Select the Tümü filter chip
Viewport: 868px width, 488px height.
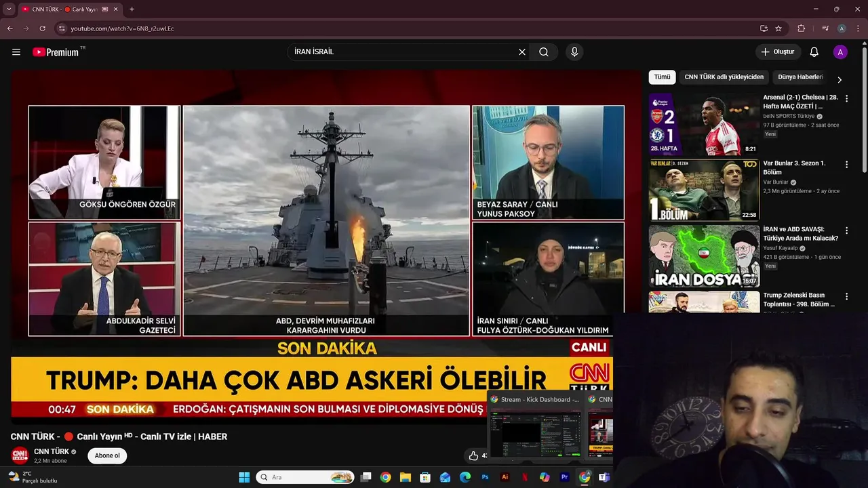point(662,77)
